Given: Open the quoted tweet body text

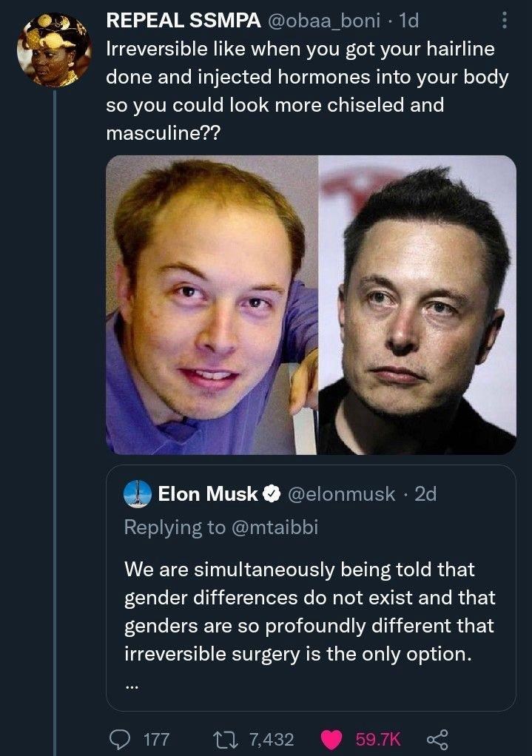Looking at the screenshot, I should coord(309,612).
